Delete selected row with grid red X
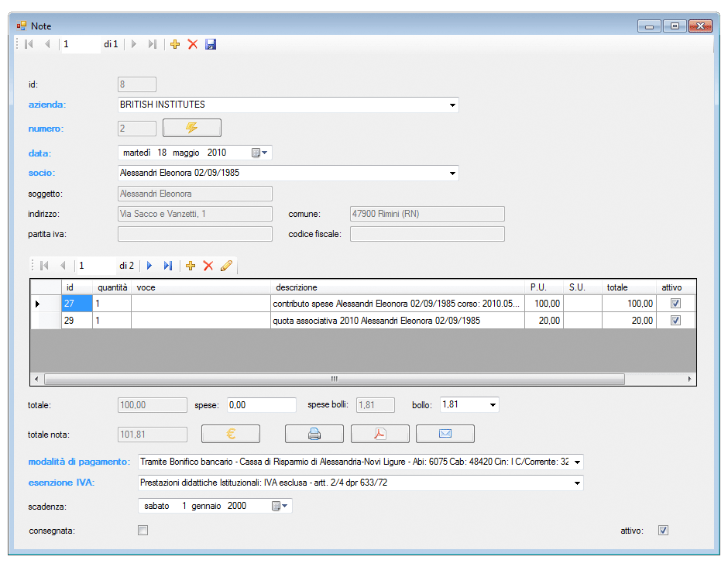The height and width of the screenshot is (567, 728). tap(208, 266)
